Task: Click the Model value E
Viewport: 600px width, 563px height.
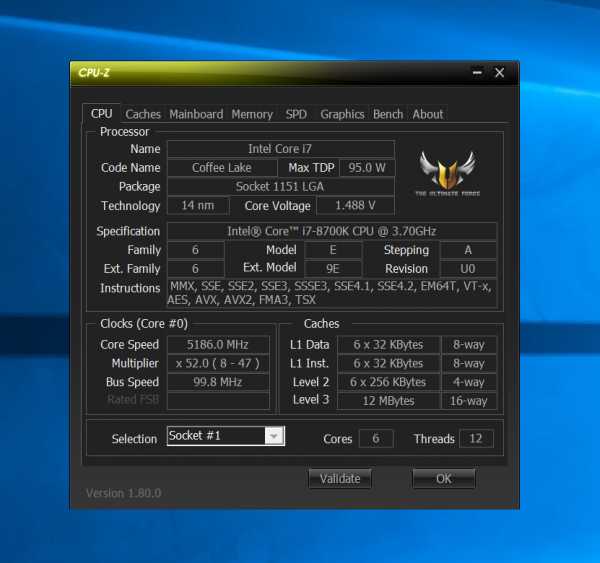Action: pyautogui.click(x=333, y=250)
